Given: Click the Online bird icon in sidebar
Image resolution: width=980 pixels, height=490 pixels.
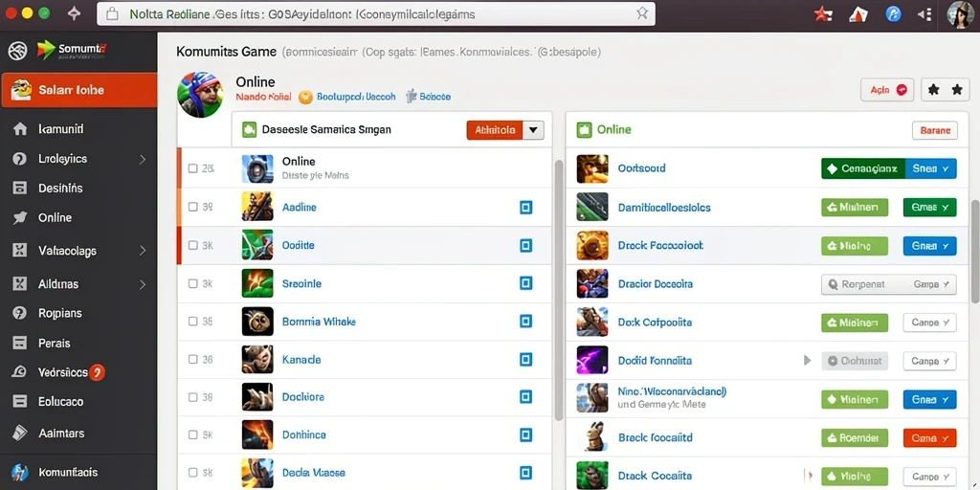Looking at the screenshot, I should tap(20, 218).
